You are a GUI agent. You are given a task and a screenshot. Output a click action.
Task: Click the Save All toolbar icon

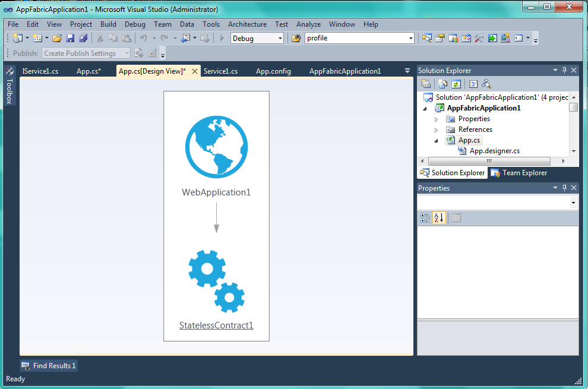pyautogui.click(x=83, y=38)
